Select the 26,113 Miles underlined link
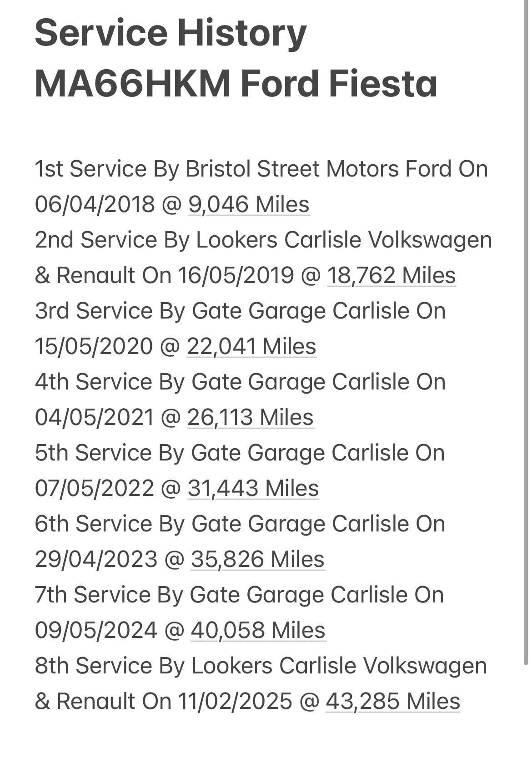Screen dimensions: 532x769 (250, 417)
